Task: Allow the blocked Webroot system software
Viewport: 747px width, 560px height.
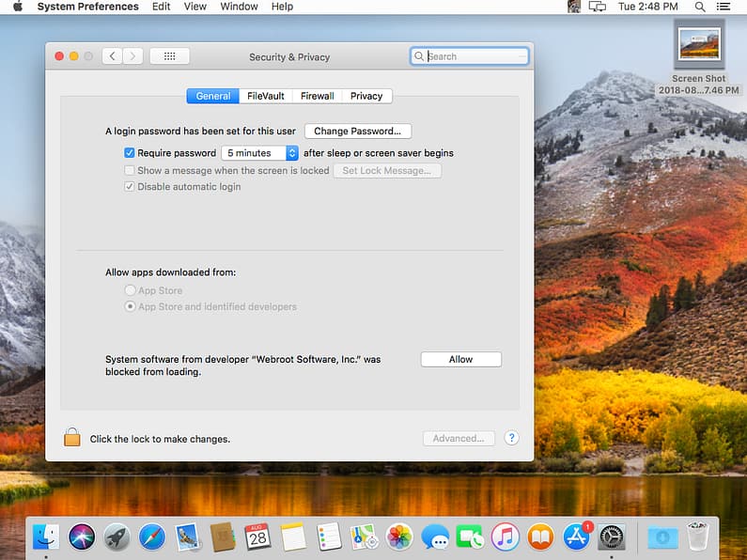Action: [x=460, y=359]
